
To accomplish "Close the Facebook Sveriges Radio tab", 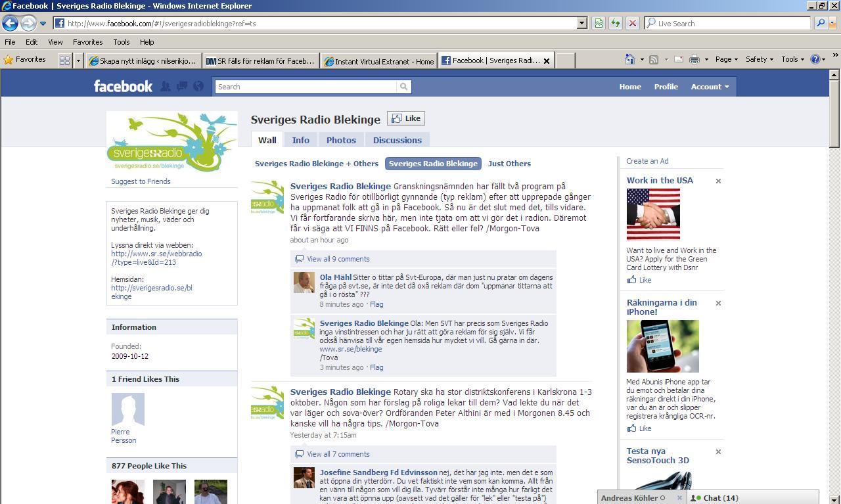I will pyautogui.click(x=547, y=60).
